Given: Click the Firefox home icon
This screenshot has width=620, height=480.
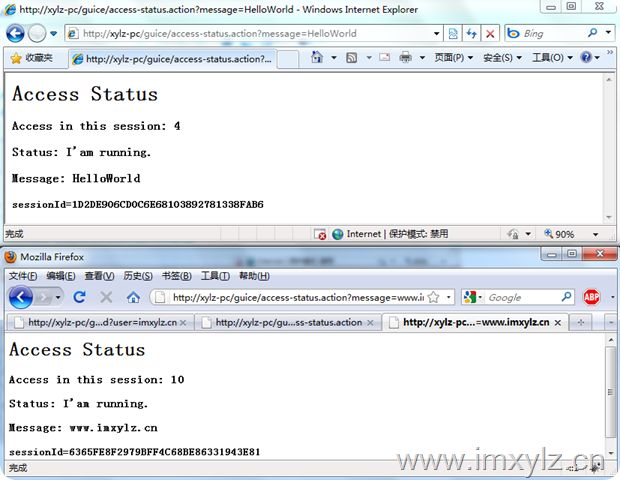Looking at the screenshot, I should [133, 297].
